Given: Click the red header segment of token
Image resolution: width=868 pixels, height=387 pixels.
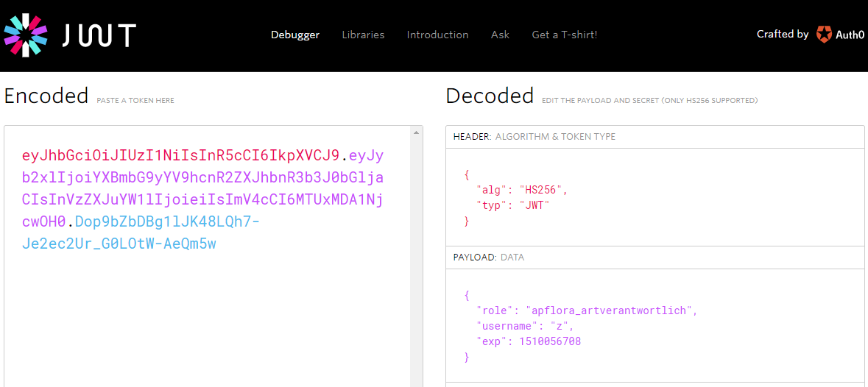Looking at the screenshot, I should pos(180,155).
